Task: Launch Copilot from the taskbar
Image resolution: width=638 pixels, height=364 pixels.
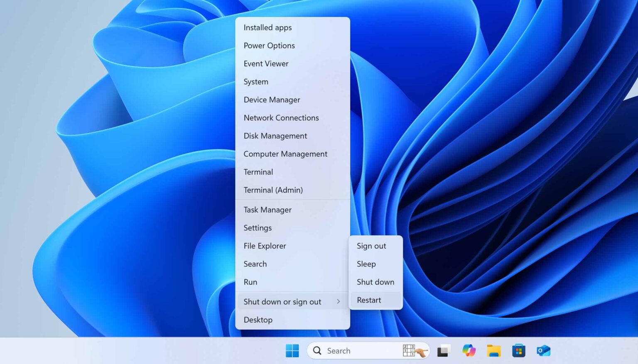Action: tap(469, 351)
